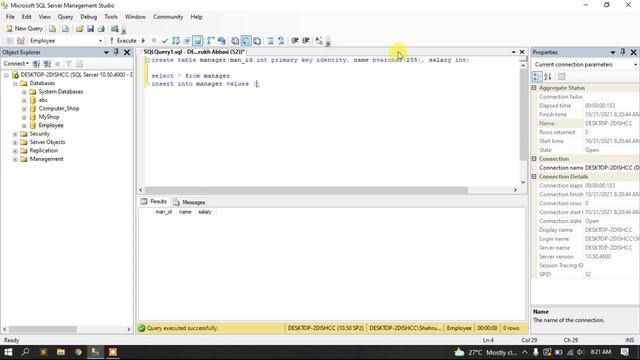Collapse the Connection Details section
Viewport: 640px width, 360px height.
tap(534, 176)
